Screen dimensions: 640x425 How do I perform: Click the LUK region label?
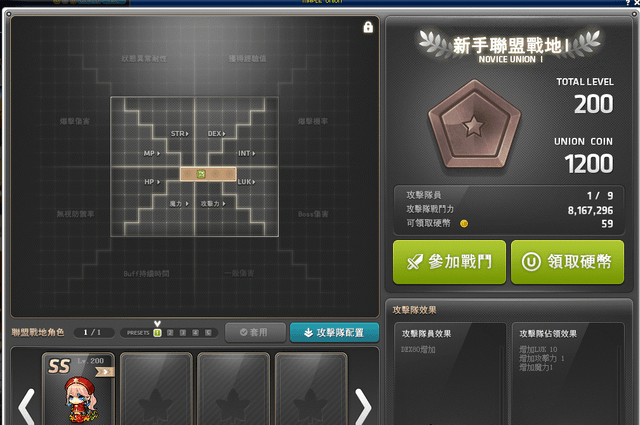point(247,182)
